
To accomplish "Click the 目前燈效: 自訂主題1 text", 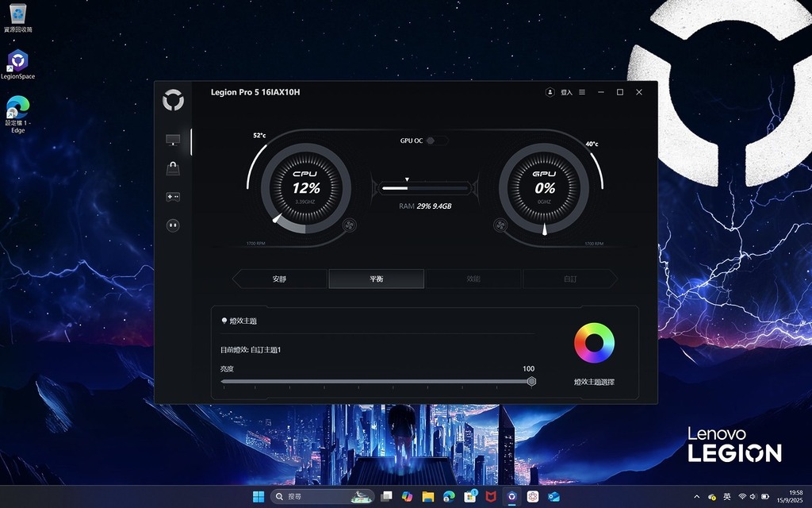I will coord(251,350).
